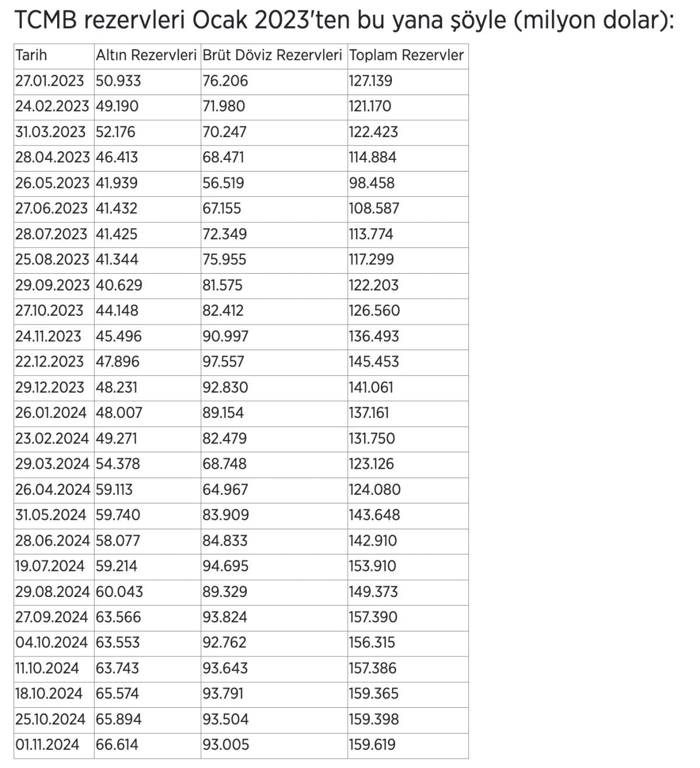
Task: Click the gold reserve value 52.176
Action: 116,132
